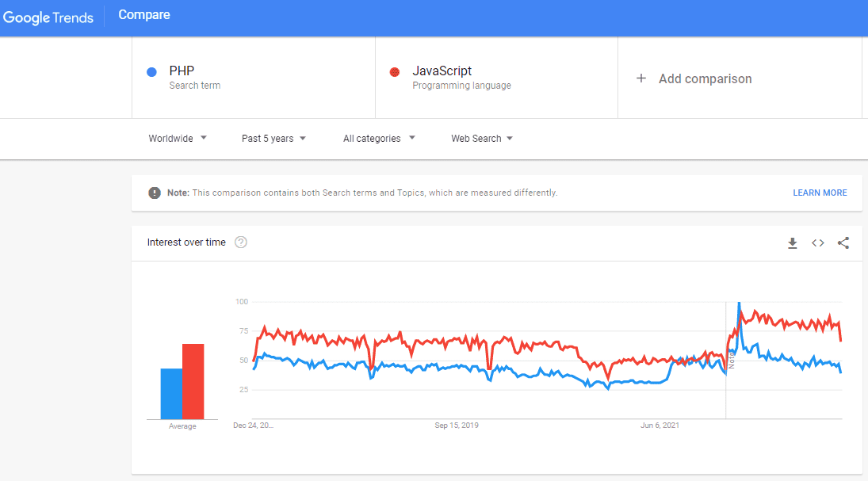868x481 pixels.
Task: Change the Web Search type dropdown
Action: coord(482,139)
